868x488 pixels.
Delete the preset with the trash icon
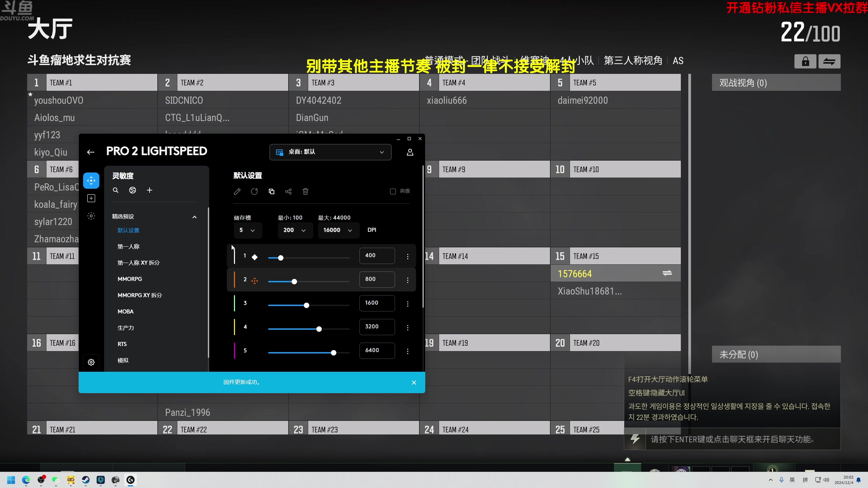[305, 191]
